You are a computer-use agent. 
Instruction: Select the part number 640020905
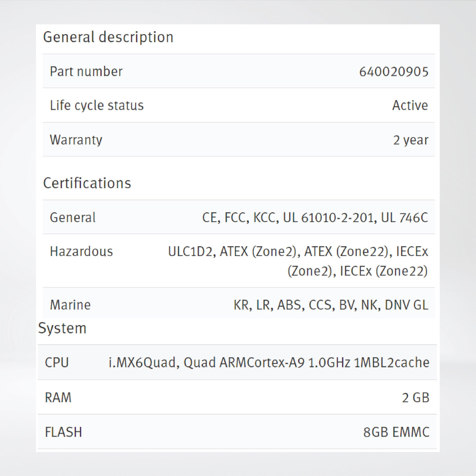pos(393,72)
